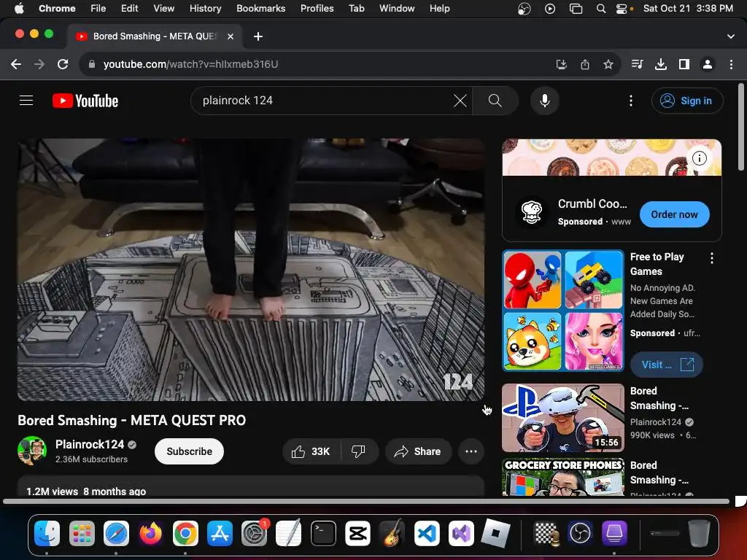Open the YouTube hamburger guide menu
The height and width of the screenshot is (560, 747).
tap(26, 101)
